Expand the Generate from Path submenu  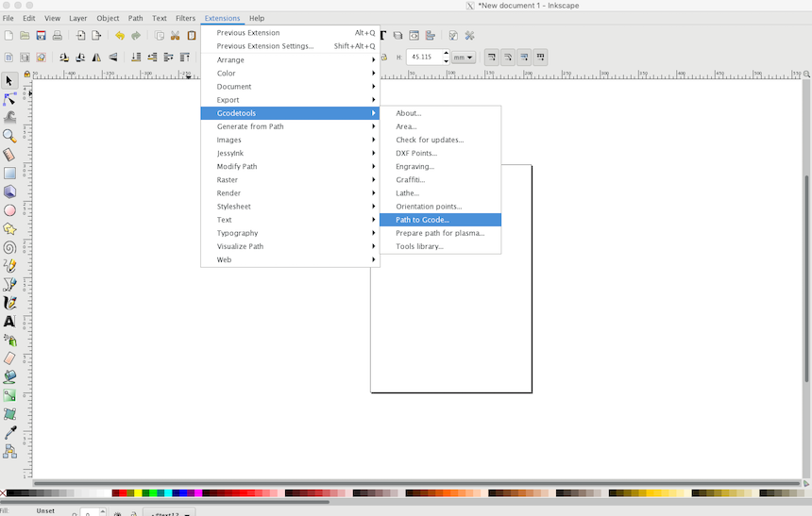tap(290, 126)
